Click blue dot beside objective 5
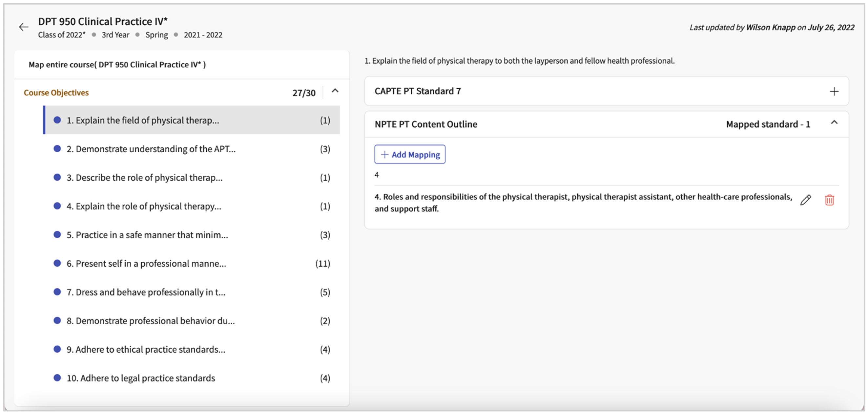 coord(57,235)
